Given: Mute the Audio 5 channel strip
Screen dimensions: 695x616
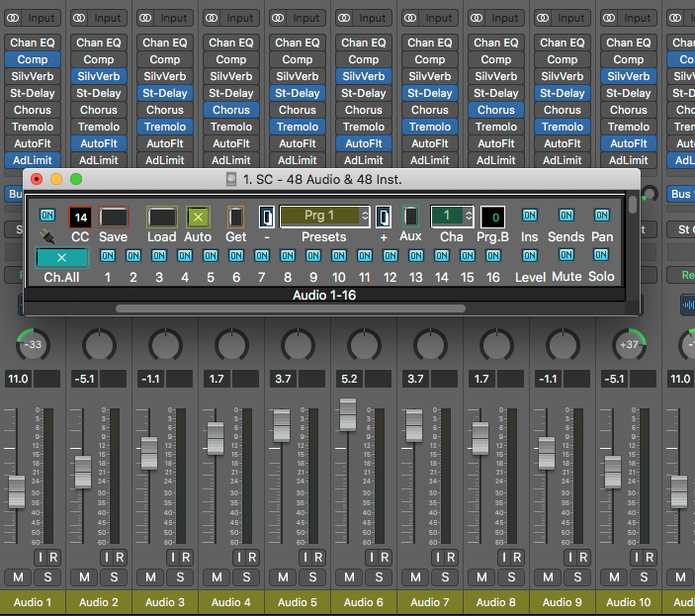Looking at the screenshot, I should 283,577.
